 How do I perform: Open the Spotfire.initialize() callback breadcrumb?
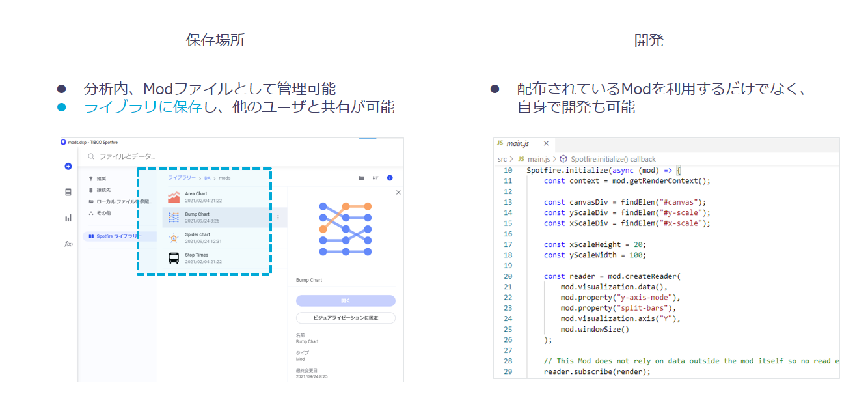[608, 159]
